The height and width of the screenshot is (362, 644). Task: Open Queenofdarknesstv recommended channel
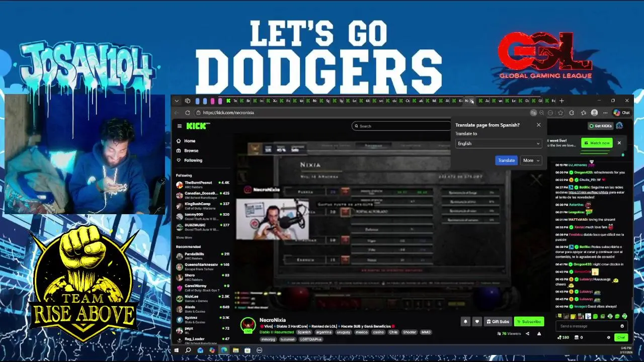click(x=203, y=266)
